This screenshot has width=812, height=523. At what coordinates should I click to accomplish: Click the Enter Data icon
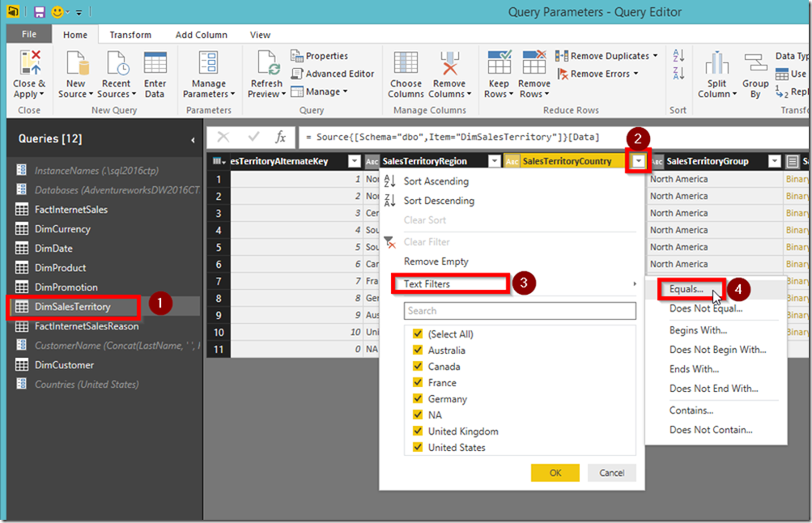(155, 62)
